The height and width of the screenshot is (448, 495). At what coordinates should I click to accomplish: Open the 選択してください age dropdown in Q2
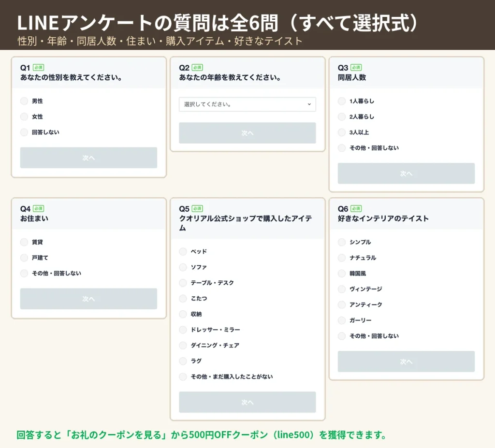coord(247,104)
